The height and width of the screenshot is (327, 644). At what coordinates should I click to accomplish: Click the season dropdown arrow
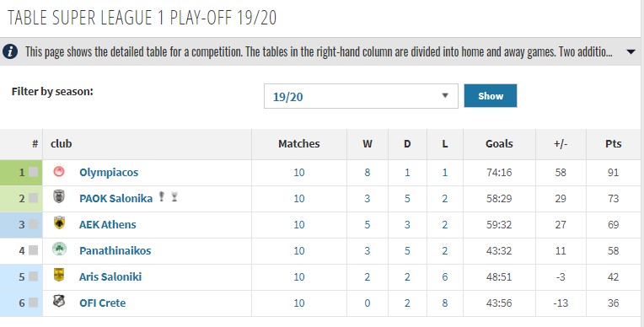445,96
